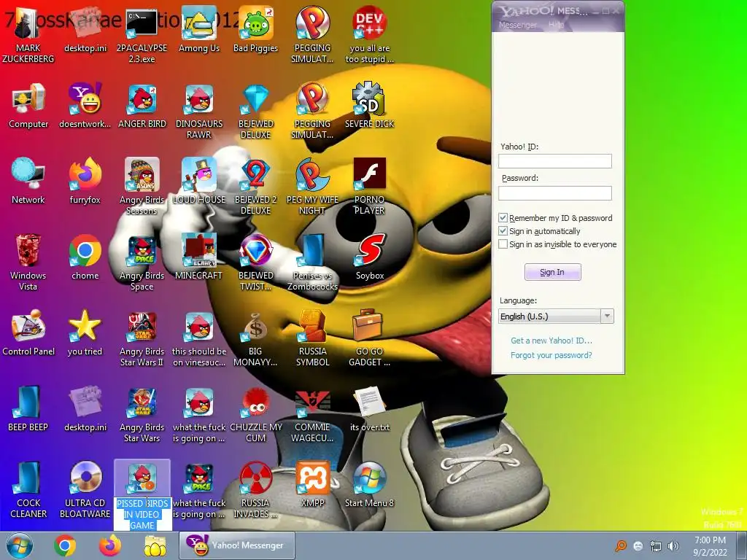
Task: Select the Windows Vista recycle bin icon
Action: click(x=28, y=262)
